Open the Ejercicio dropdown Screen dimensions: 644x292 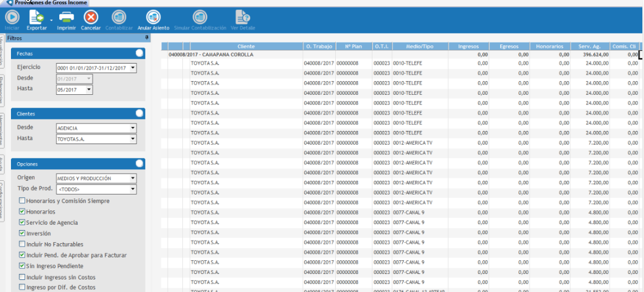pyautogui.click(x=133, y=68)
